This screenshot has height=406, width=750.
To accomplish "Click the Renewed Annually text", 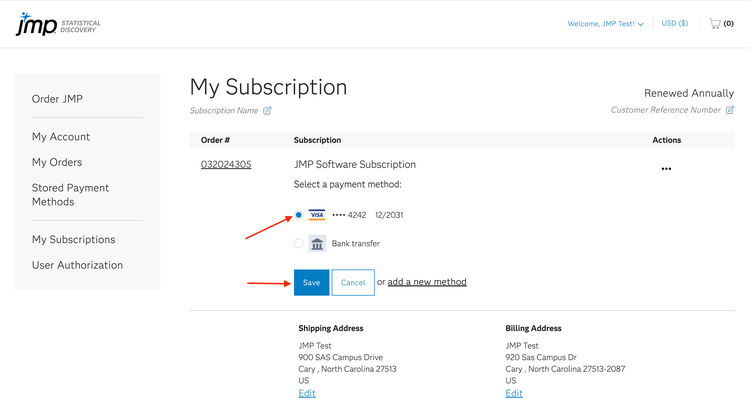I will point(689,93).
